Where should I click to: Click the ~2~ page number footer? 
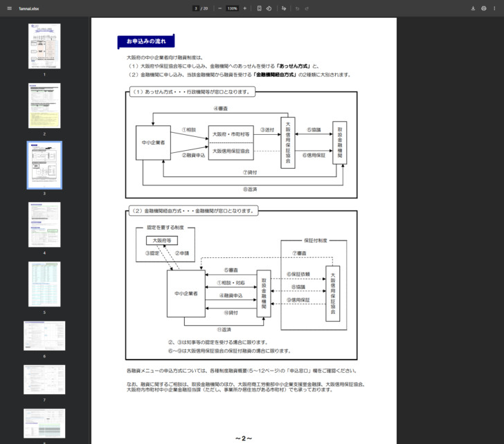tap(244, 438)
